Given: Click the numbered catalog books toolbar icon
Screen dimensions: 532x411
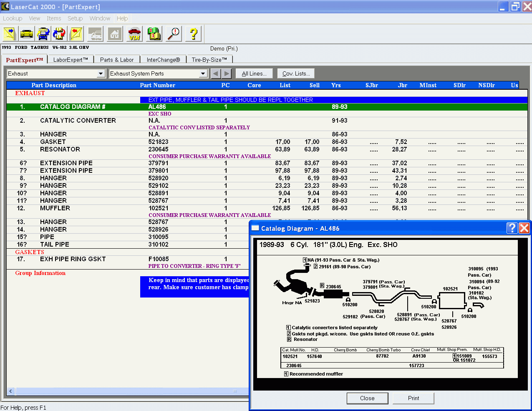Looking at the screenshot, I should pos(154,34).
